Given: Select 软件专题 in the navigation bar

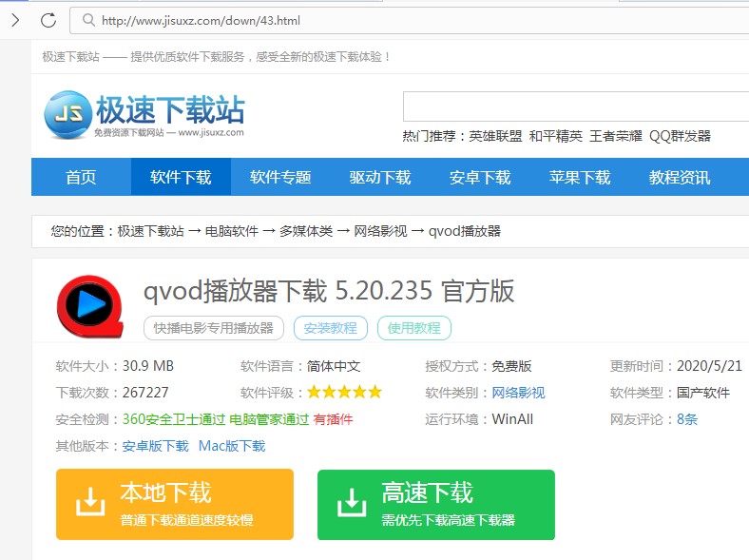Looking at the screenshot, I should point(280,178).
